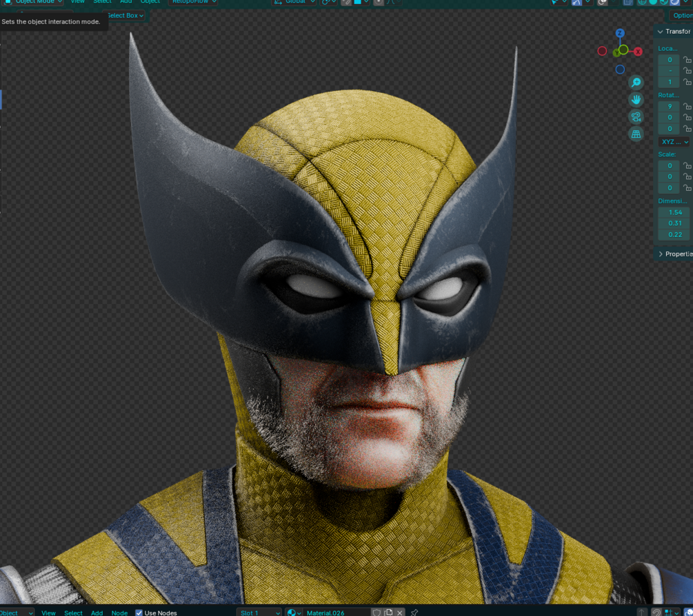693x616 pixels.
Task: Click the Location Z value field showing 1
Action: click(x=669, y=82)
